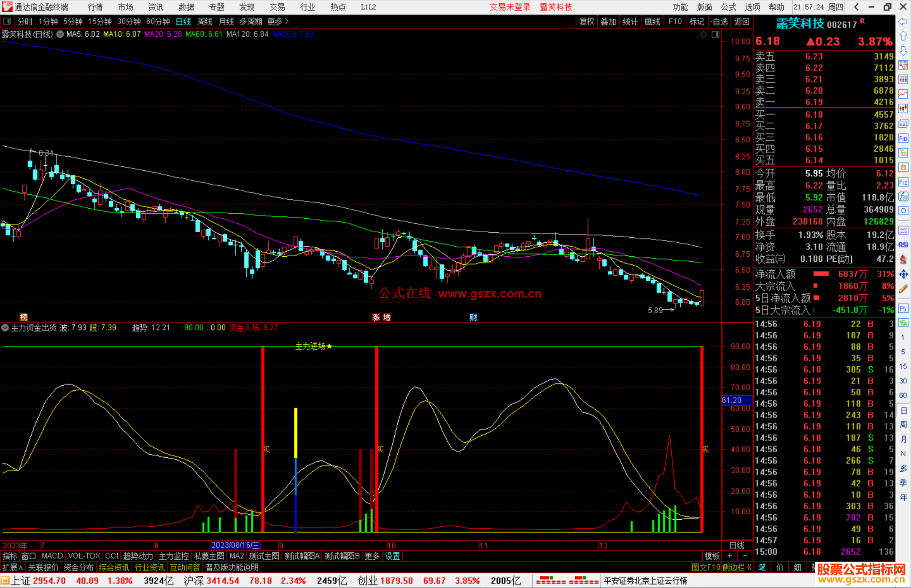Viewport: 911px width, 588px height.
Task: Open the 模板 template selector
Action: 712,556
